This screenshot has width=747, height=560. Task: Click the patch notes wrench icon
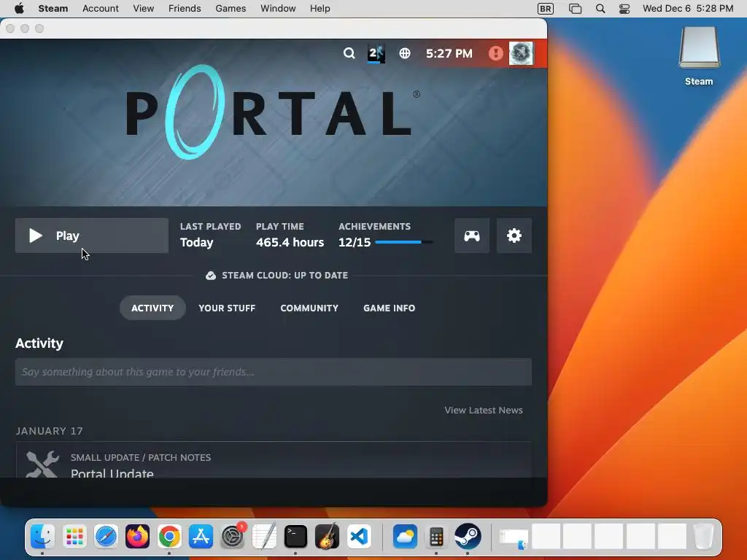42,464
